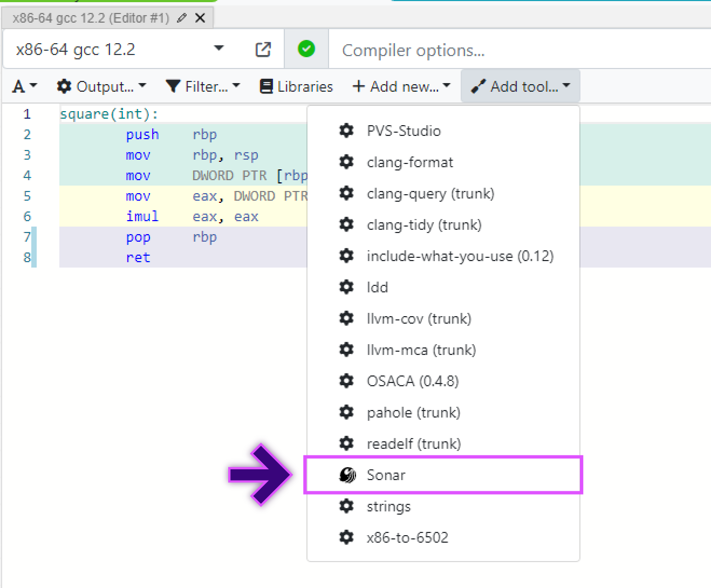Click the green compilation status checkmark
The image size is (711, 588).
click(306, 49)
